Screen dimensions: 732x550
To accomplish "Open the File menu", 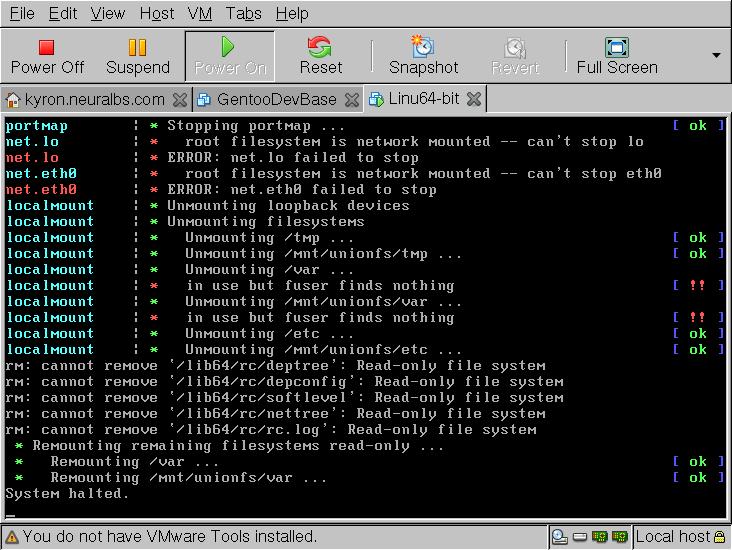I will [x=21, y=13].
